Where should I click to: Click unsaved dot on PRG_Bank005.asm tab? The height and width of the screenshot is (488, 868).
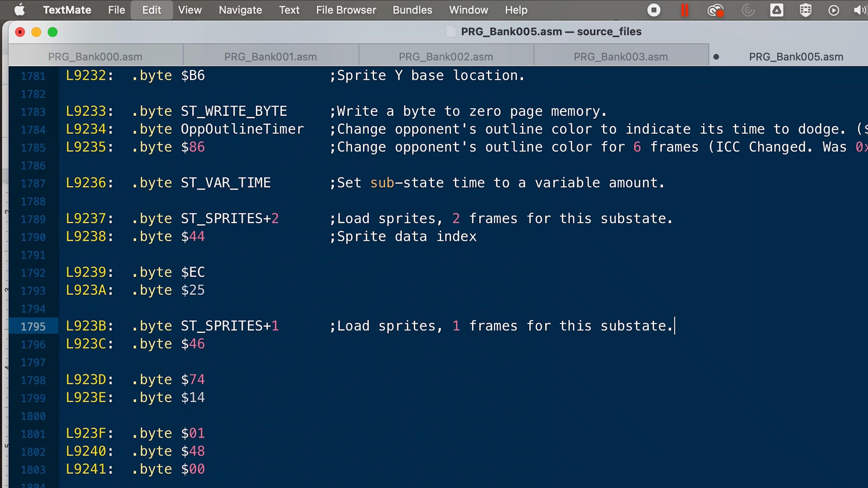(716, 57)
